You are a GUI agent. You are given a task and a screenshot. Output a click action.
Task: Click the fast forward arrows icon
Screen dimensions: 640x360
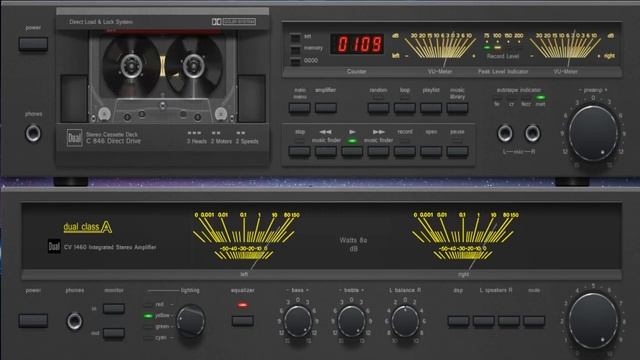click(379, 132)
